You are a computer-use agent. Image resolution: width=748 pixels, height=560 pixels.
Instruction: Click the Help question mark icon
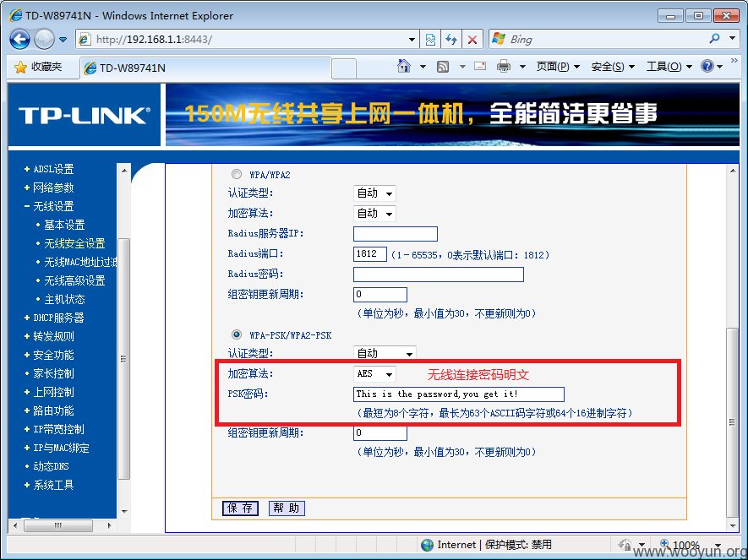click(x=707, y=66)
